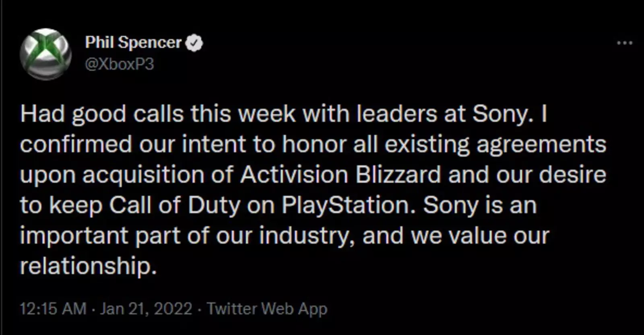Click the word "important" in the tweet

pyautogui.click(x=74, y=236)
